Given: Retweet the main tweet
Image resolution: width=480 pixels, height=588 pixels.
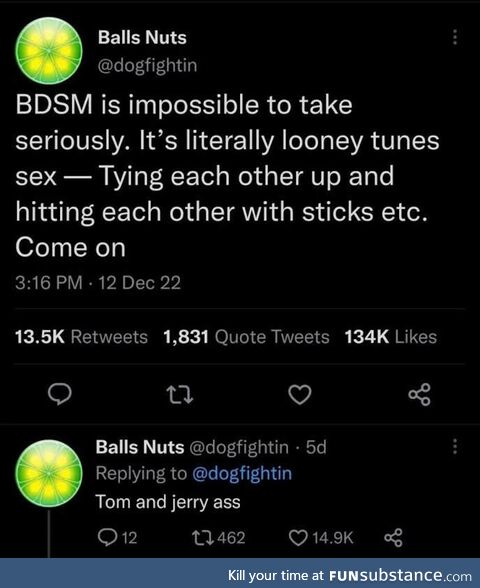Looking at the screenshot, I should [180, 395].
